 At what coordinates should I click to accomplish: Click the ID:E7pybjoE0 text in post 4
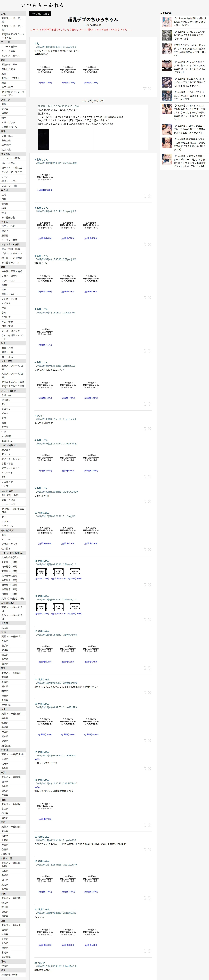pos(68,260)
